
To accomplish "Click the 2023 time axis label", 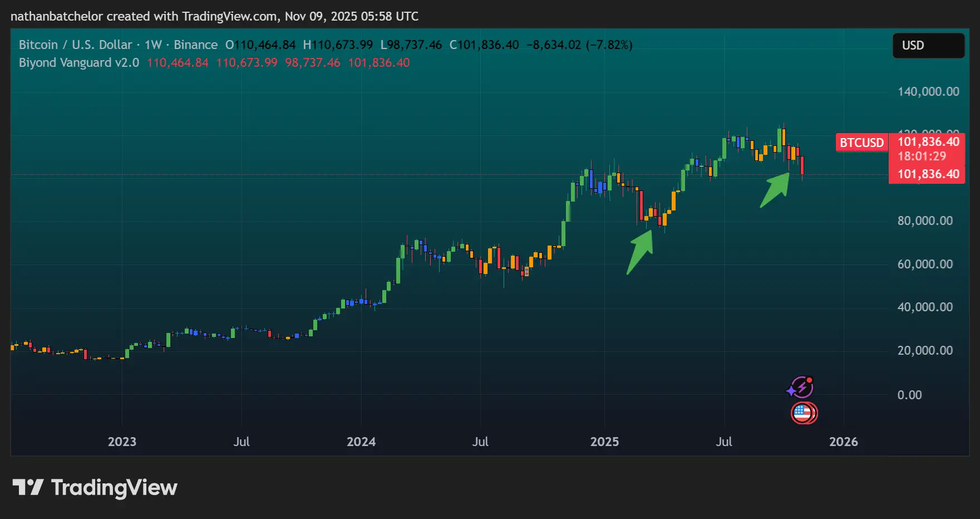I will [x=122, y=442].
